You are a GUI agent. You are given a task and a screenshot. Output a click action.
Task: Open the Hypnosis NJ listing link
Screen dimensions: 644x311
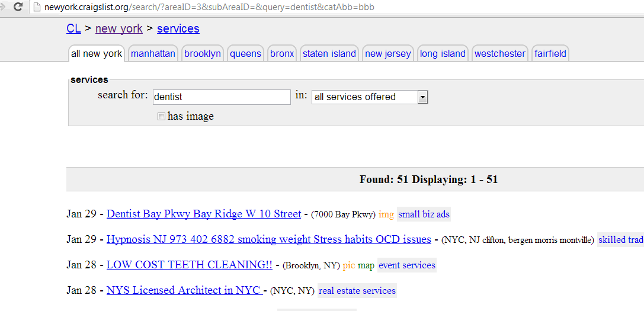point(268,239)
